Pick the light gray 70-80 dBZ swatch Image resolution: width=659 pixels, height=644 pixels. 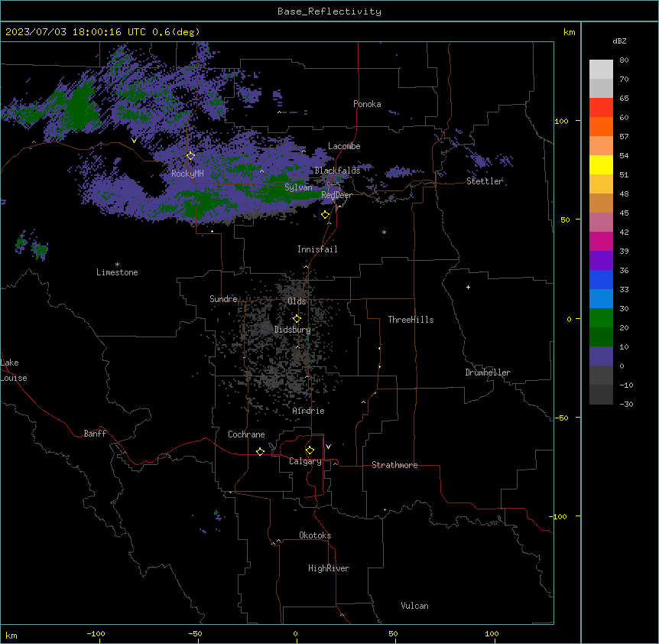601,70
